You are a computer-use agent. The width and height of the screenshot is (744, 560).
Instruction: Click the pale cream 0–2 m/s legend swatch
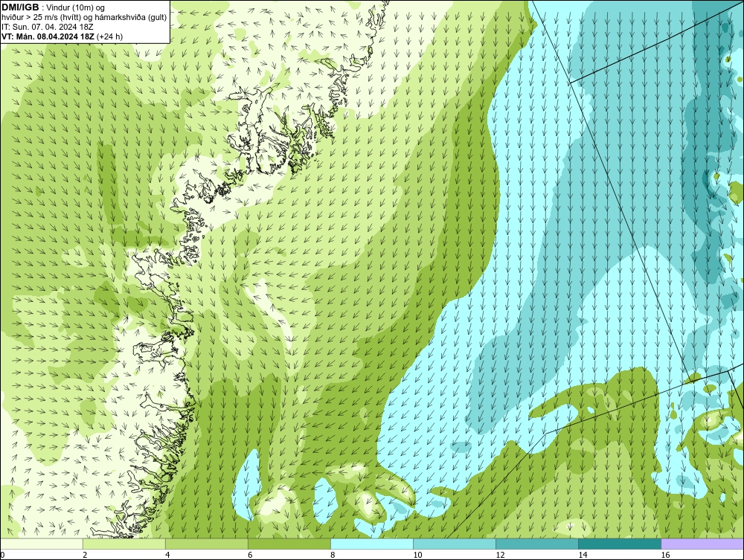click(42, 544)
